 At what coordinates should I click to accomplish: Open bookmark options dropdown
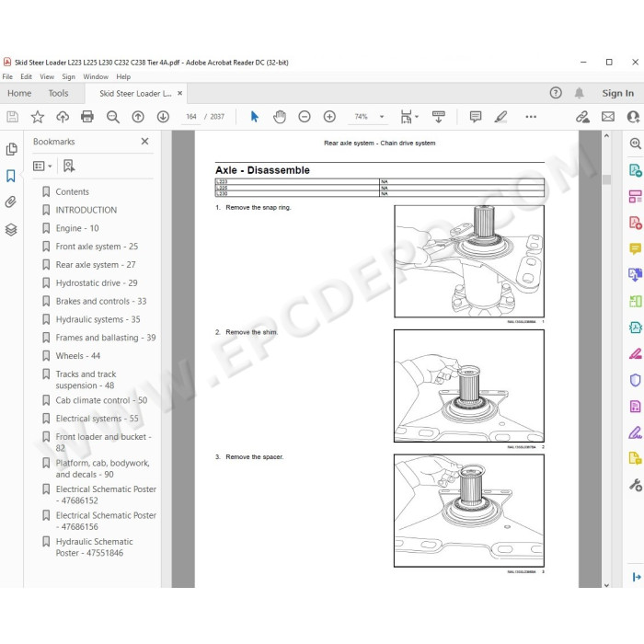pyautogui.click(x=42, y=166)
